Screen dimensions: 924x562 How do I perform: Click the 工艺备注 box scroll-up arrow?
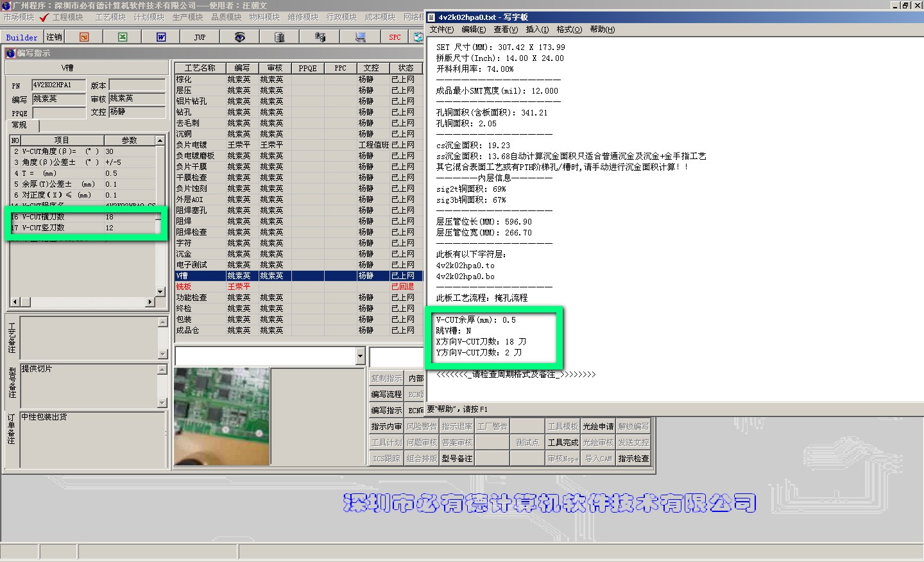162,321
